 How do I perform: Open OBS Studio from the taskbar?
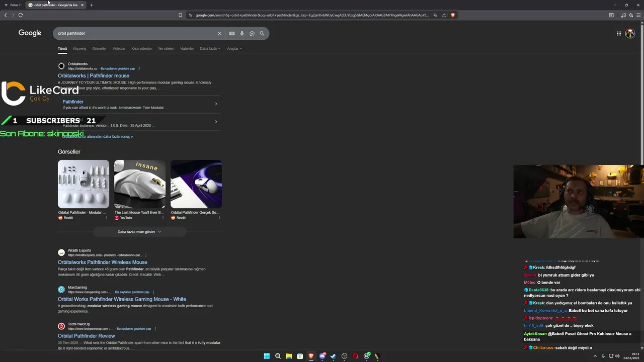344,356
